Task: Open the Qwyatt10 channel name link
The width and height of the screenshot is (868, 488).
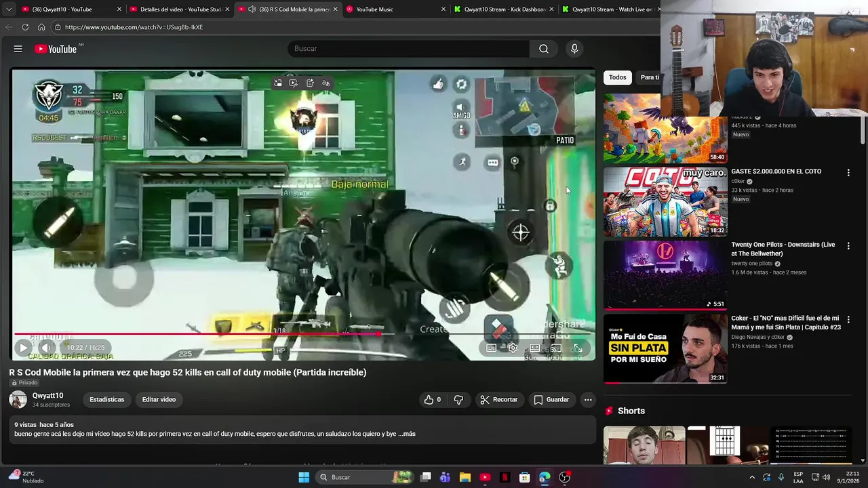Action: click(47, 396)
